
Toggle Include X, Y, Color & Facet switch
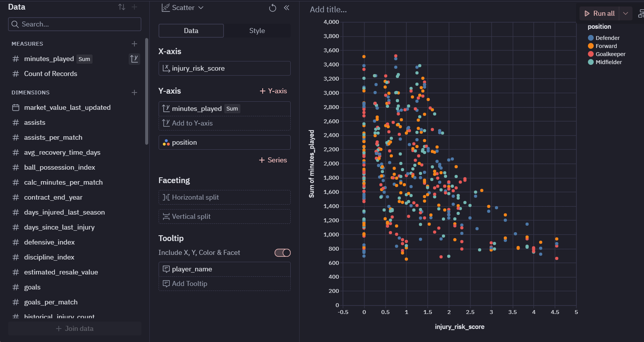(283, 253)
